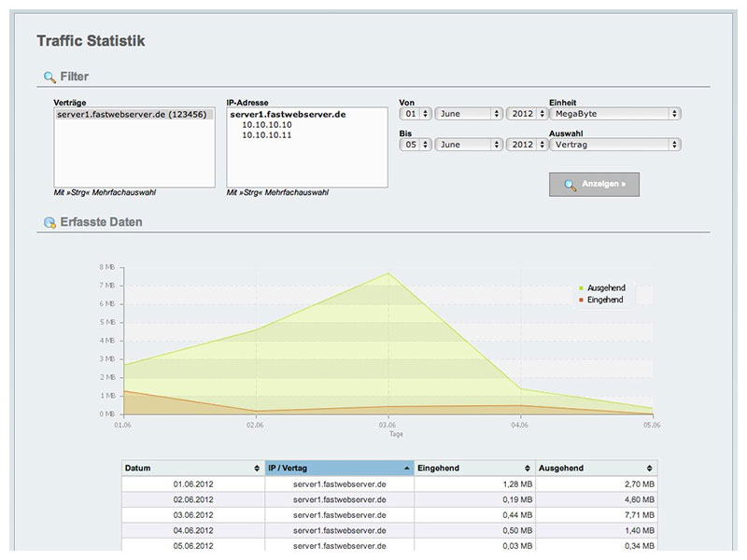This screenshot has width=747, height=560.
Task: Click the IP / Vertag column header
Action: tap(339, 469)
